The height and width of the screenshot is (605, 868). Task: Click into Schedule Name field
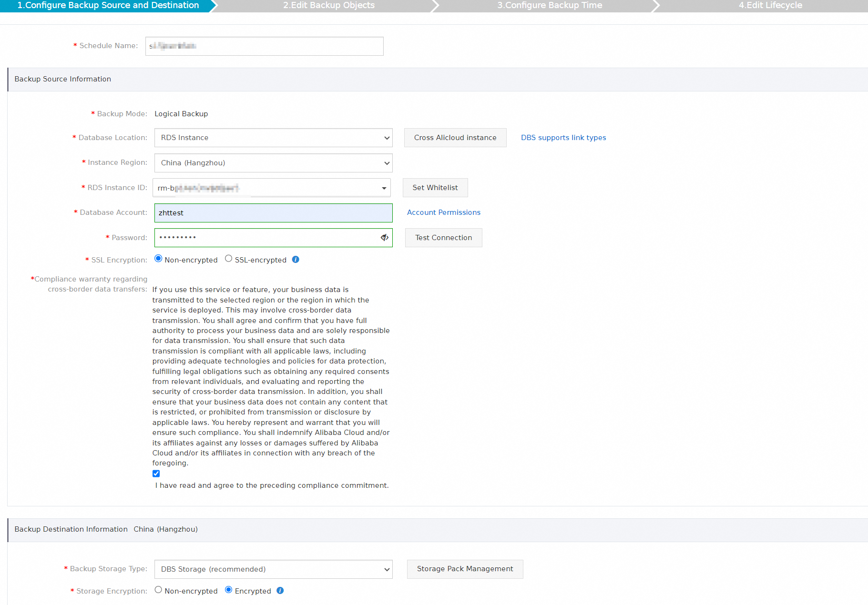point(265,46)
